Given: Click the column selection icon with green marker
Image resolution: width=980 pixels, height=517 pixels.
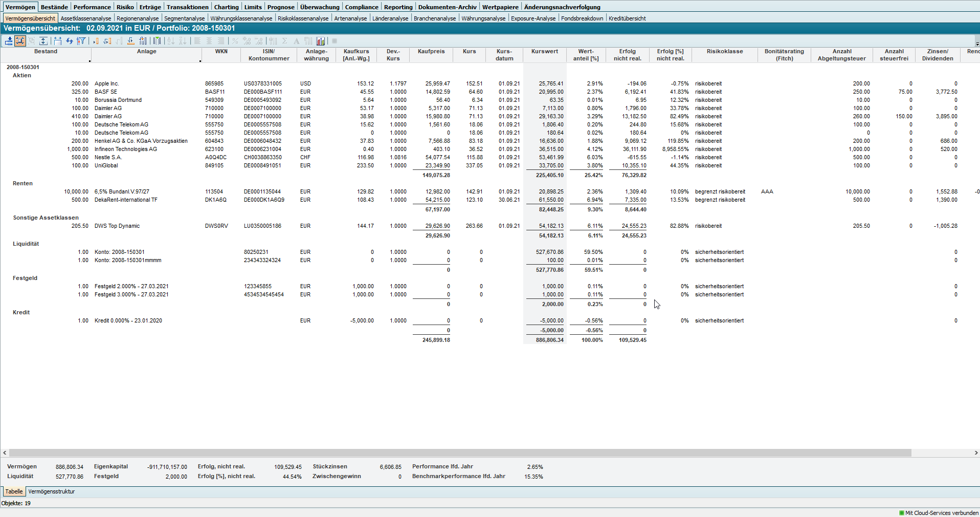Looking at the screenshot, I should [x=157, y=41].
